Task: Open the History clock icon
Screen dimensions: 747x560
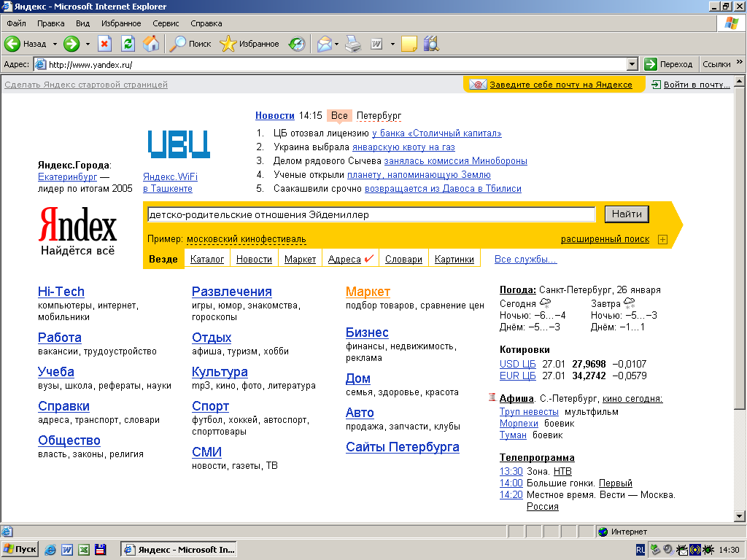Action: (297, 44)
